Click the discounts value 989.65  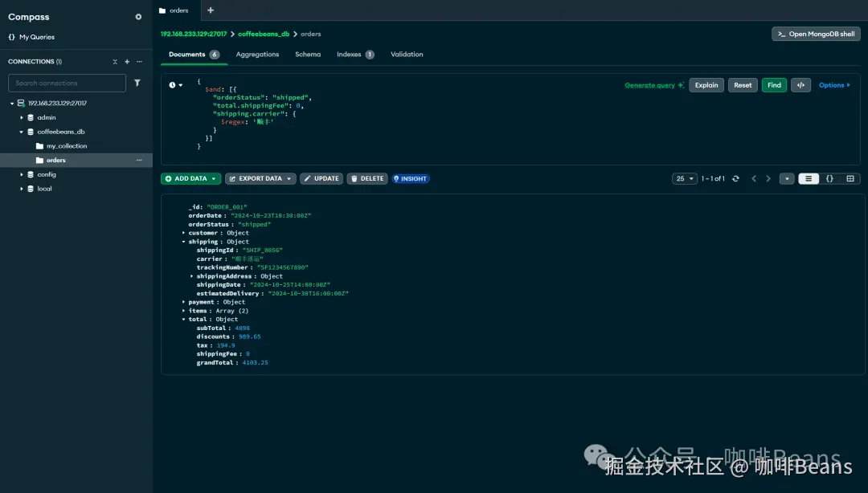(250, 337)
